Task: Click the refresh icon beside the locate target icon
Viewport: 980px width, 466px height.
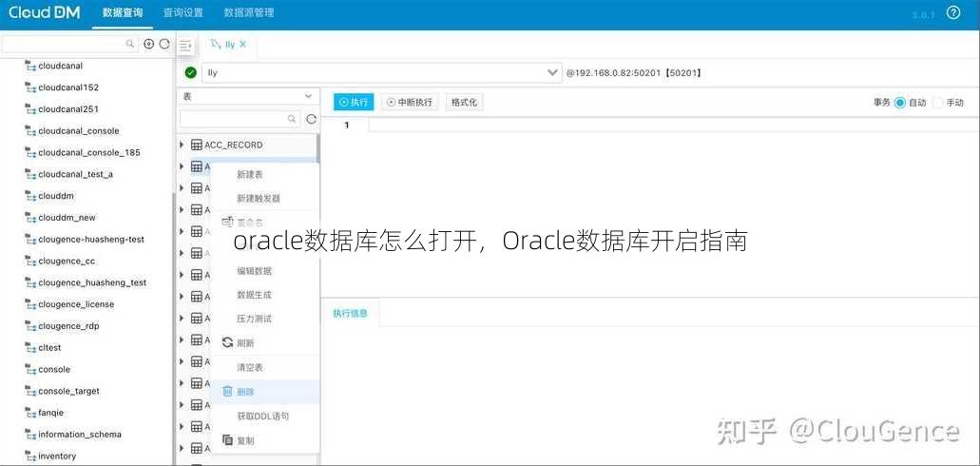Action: [x=164, y=44]
